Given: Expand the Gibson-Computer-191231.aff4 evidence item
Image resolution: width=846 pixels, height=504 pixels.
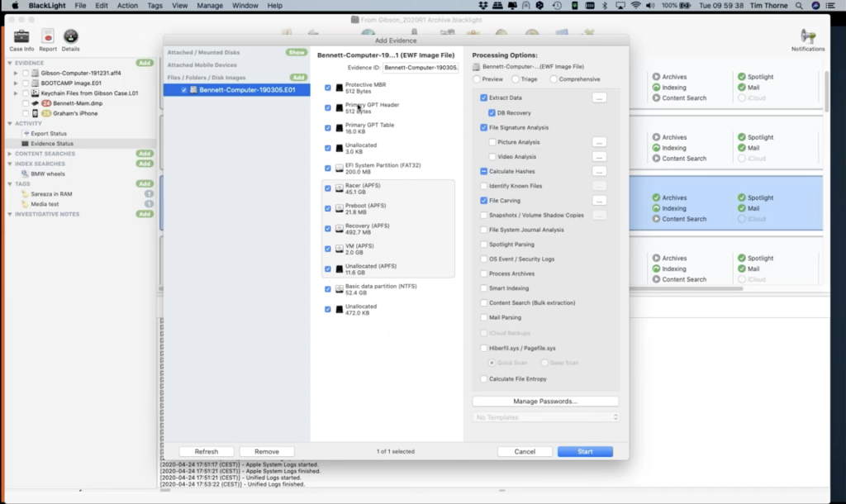Looking at the screenshot, I should (16, 73).
